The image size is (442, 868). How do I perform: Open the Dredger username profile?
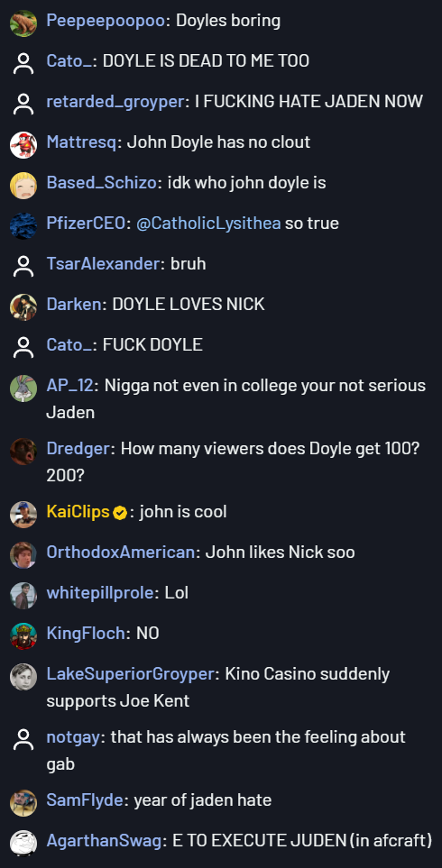(x=78, y=448)
